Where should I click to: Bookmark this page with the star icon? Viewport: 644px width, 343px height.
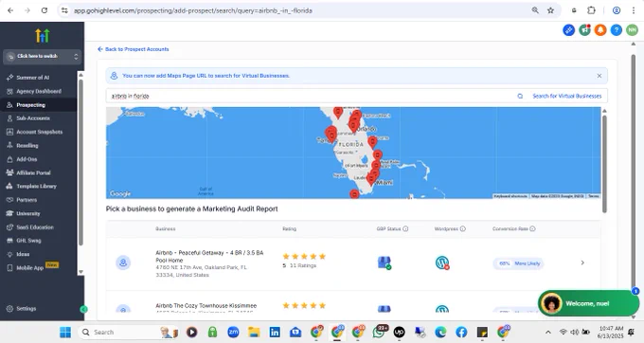click(x=551, y=10)
